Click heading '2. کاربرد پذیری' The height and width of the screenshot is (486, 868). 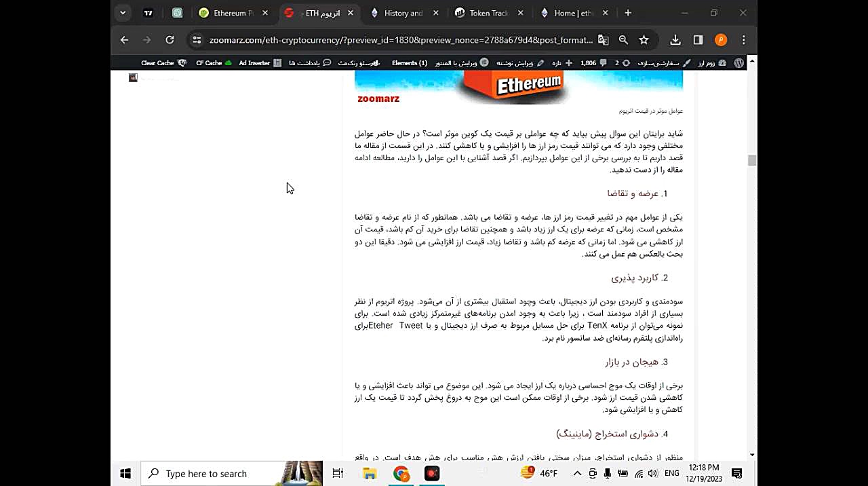639,278
